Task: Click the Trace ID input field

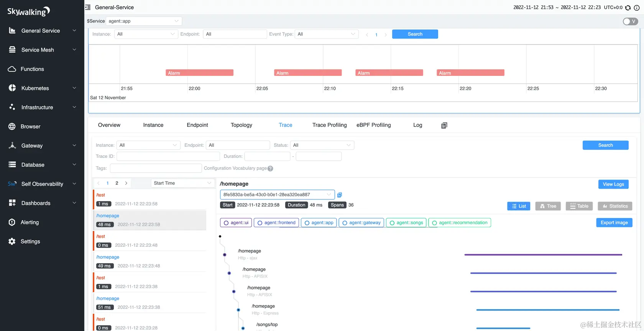Action: pos(168,156)
